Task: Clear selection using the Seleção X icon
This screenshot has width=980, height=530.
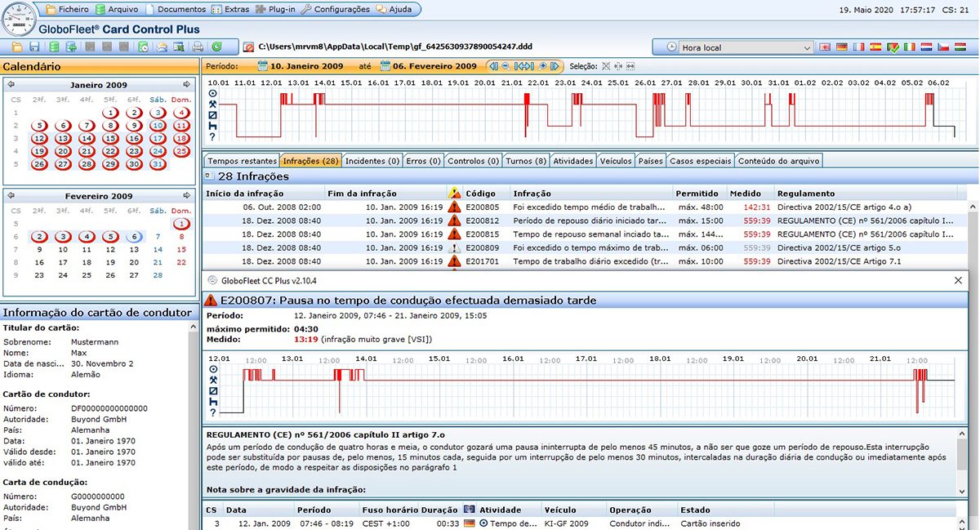Action: 606,66
